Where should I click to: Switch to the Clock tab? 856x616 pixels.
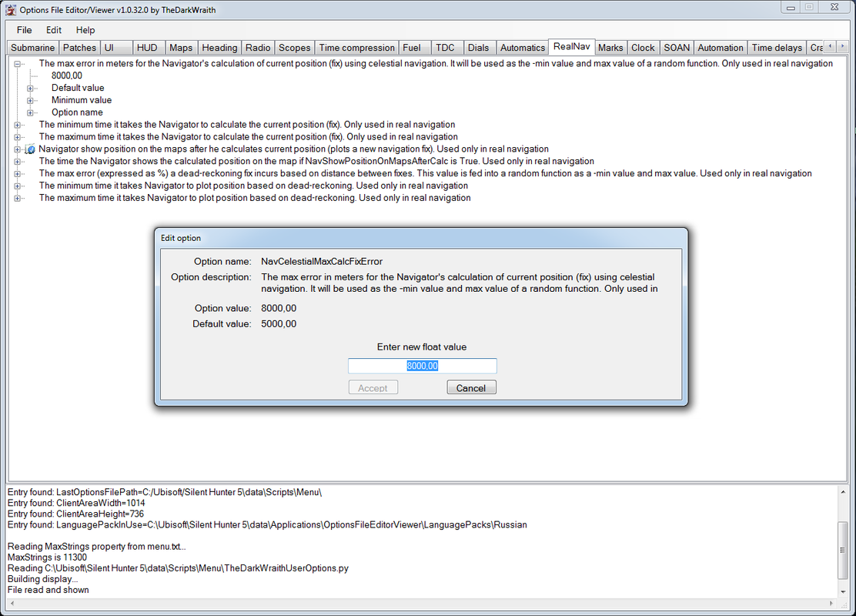coord(643,48)
